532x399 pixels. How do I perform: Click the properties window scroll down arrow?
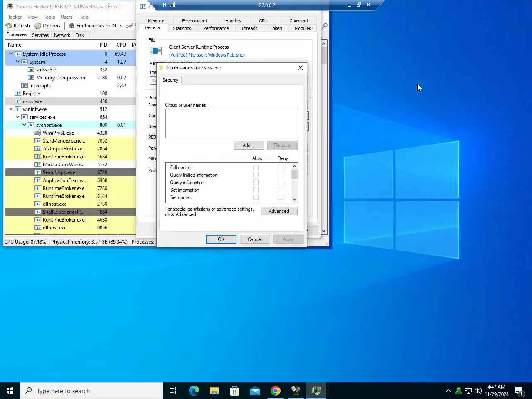[324, 231]
